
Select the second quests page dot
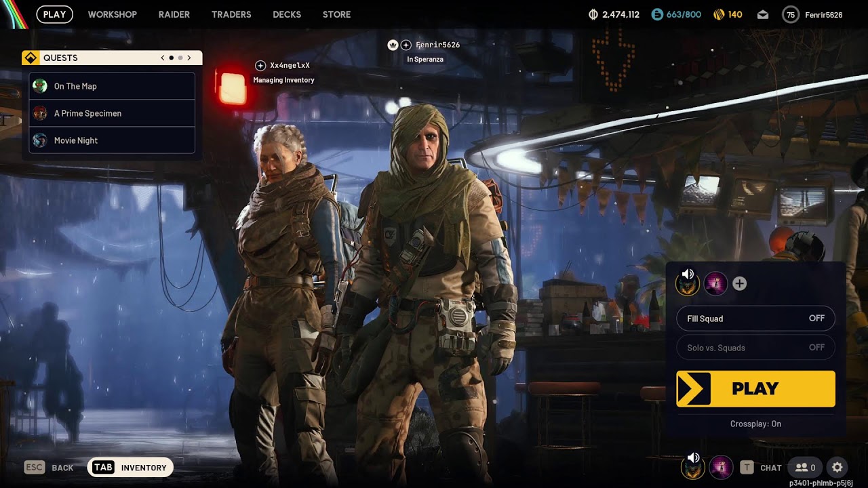[180, 58]
